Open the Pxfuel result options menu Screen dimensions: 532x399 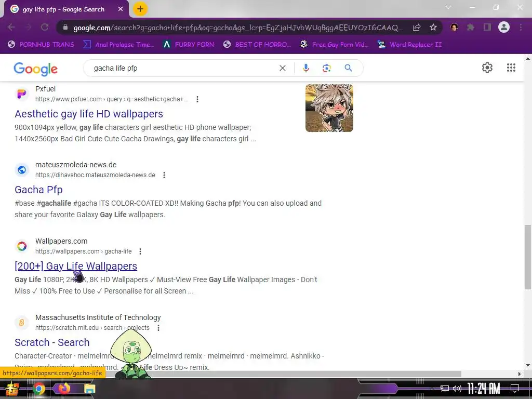coord(197,99)
